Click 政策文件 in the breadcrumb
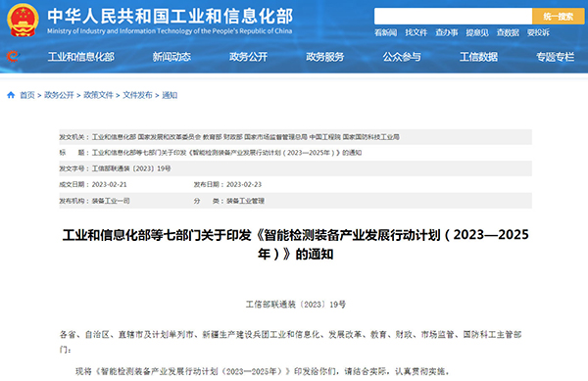This screenshot has width=588, height=381. (98, 95)
